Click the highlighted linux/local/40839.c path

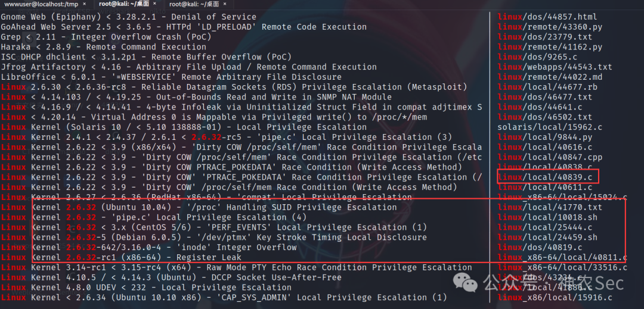[x=545, y=177]
